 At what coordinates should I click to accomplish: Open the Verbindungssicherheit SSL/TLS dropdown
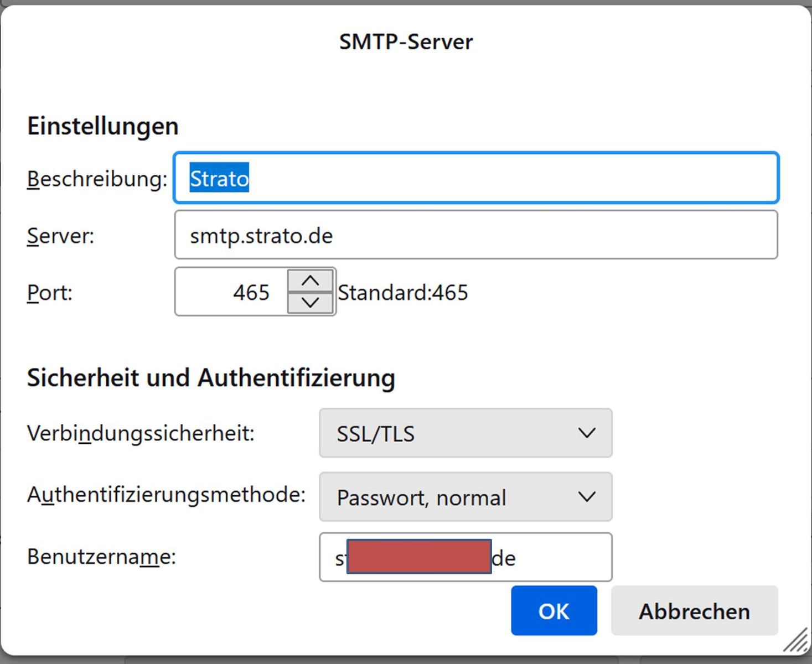click(x=466, y=433)
